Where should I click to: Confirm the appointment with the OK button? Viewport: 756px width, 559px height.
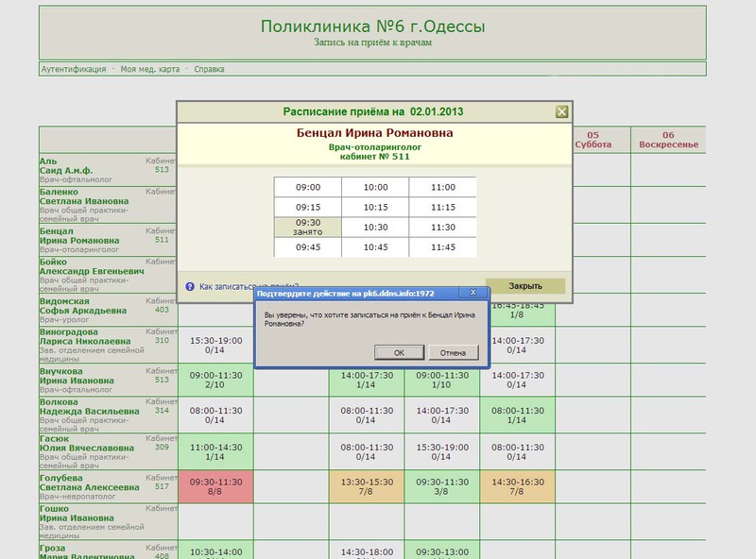point(399,353)
